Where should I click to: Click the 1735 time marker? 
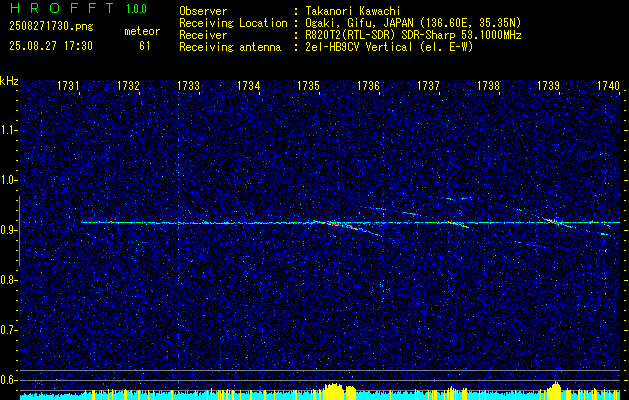(308, 86)
